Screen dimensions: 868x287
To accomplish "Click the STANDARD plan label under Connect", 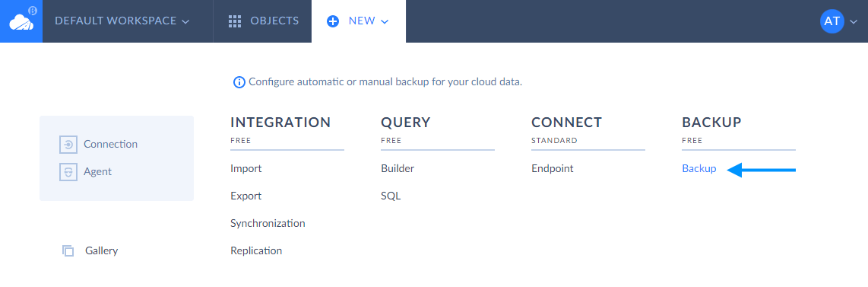I will [554, 141].
